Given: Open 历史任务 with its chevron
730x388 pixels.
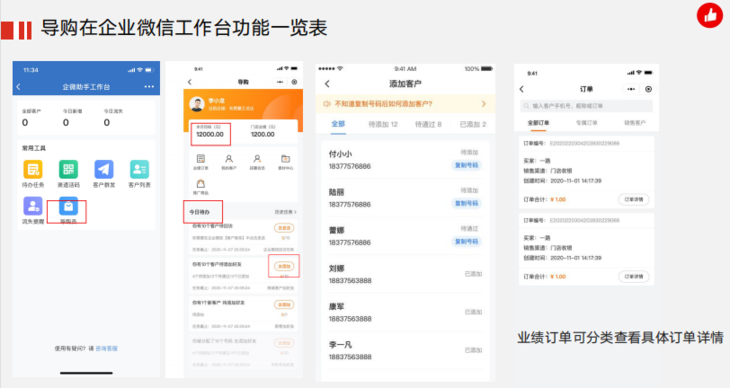Looking at the screenshot, I should point(285,212).
